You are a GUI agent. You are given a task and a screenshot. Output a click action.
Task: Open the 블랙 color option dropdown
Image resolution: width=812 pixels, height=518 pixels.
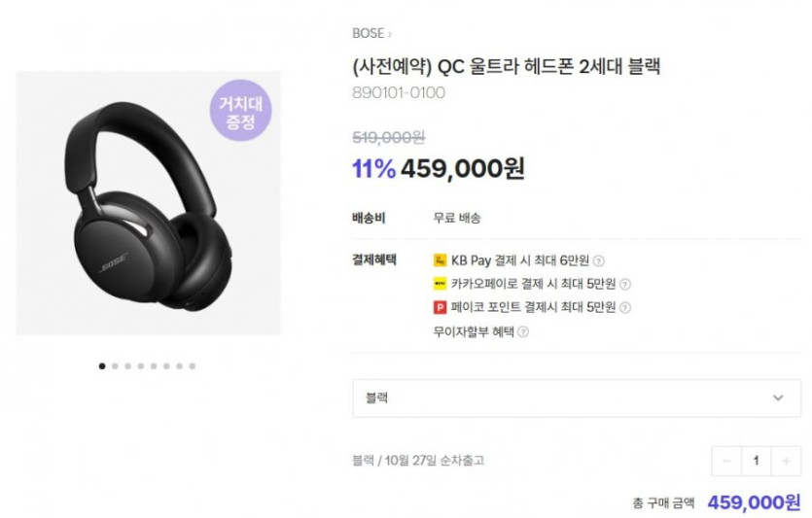point(577,397)
